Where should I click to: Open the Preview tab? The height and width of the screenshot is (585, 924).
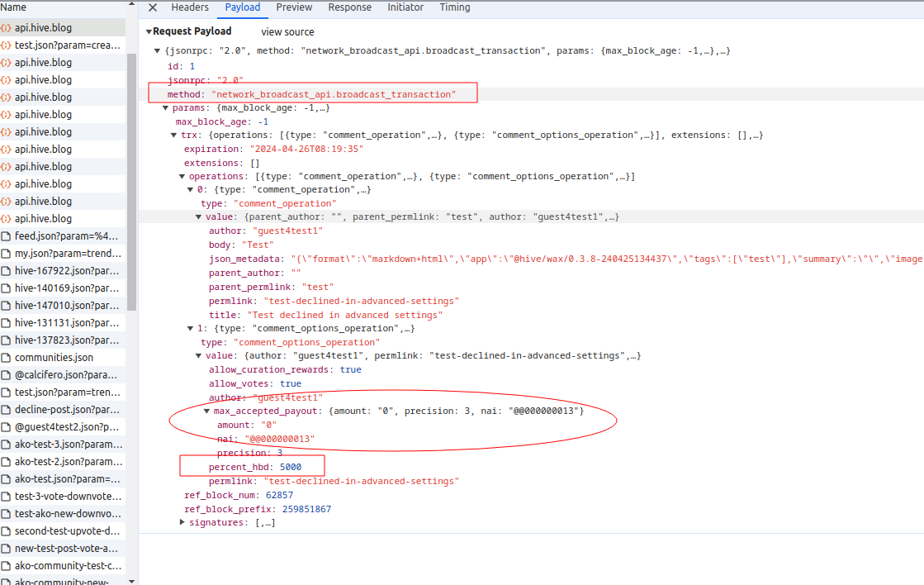pyautogui.click(x=294, y=7)
